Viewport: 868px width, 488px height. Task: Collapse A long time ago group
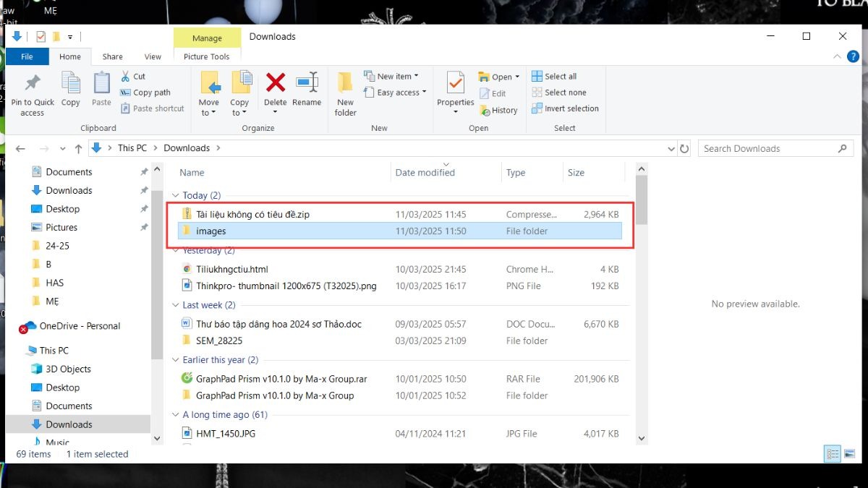176,415
